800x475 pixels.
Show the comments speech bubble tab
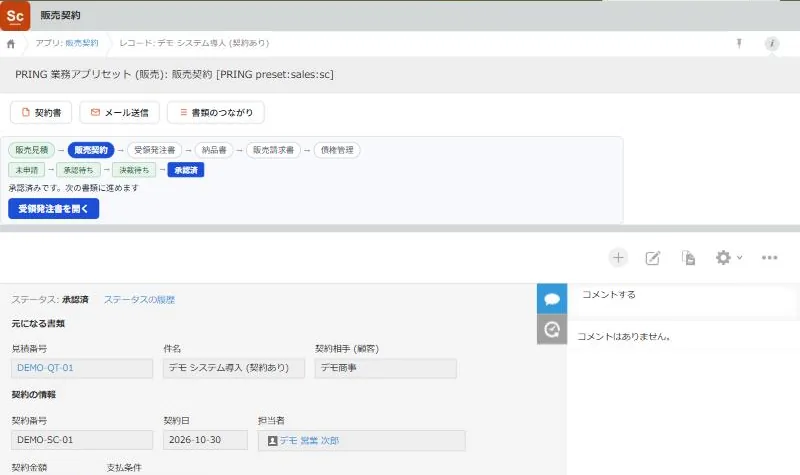[x=552, y=298]
